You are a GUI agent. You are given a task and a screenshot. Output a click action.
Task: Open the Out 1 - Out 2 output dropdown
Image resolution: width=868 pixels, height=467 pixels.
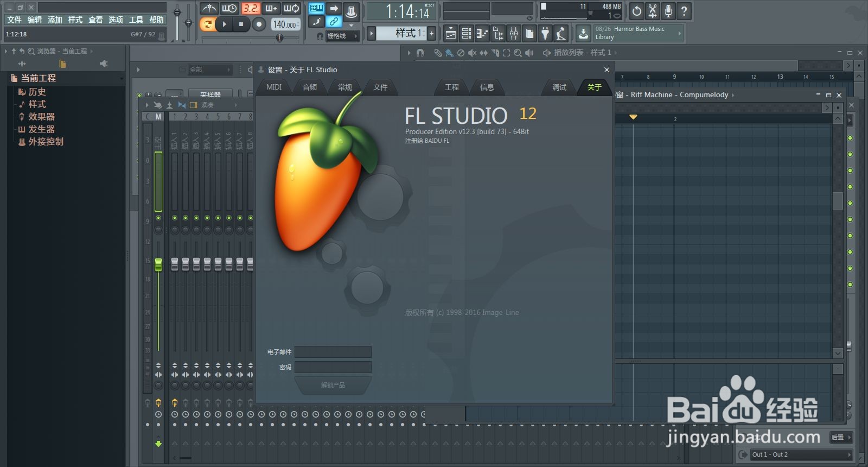pyautogui.click(x=801, y=455)
